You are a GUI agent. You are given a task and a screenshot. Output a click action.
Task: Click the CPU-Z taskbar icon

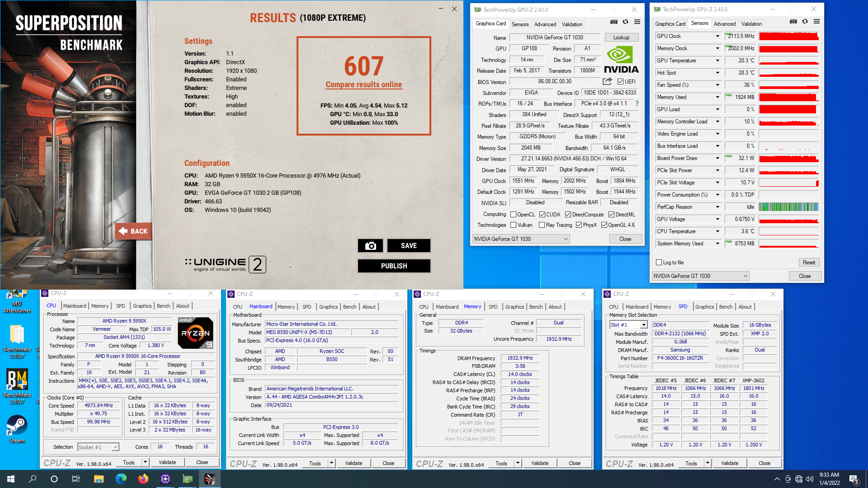pos(165,479)
